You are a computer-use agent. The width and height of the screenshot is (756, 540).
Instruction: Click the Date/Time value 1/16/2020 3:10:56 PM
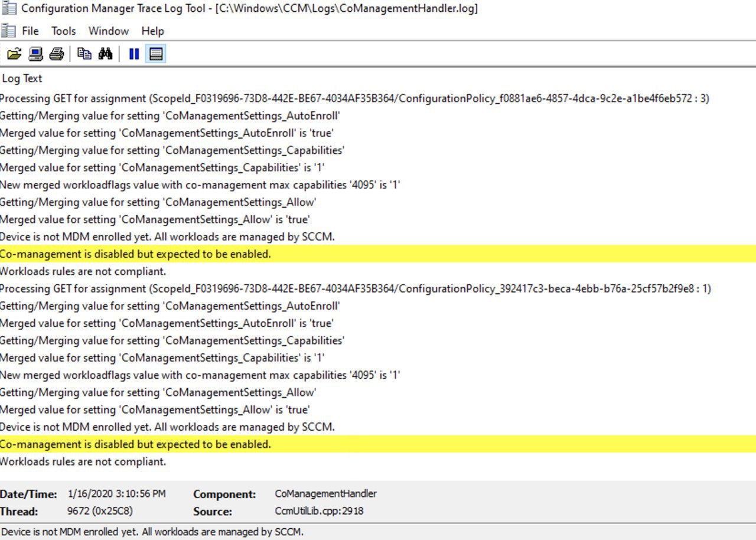[x=117, y=493]
